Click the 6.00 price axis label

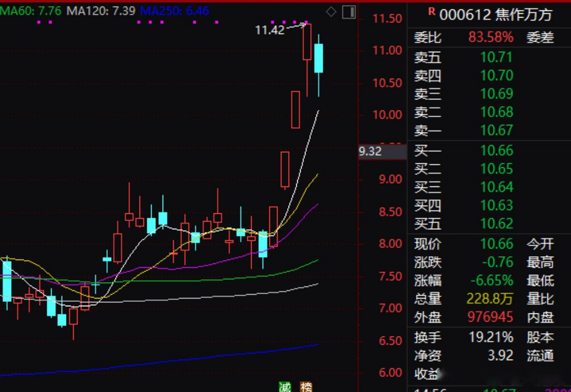tap(390, 373)
